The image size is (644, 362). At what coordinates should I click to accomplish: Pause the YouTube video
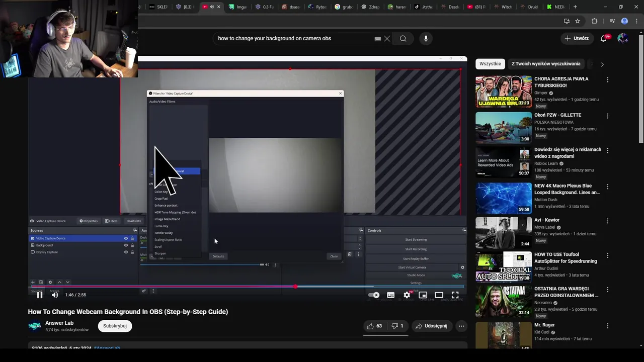pyautogui.click(x=40, y=295)
